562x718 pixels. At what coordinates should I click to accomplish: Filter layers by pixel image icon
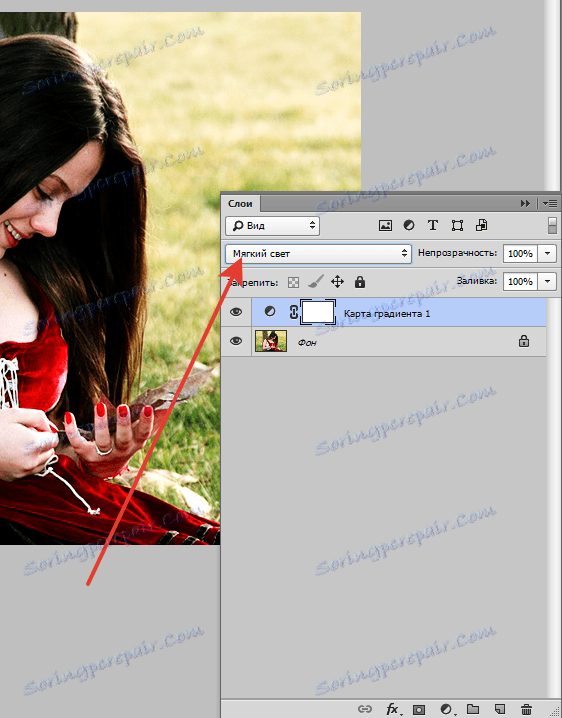[385, 225]
